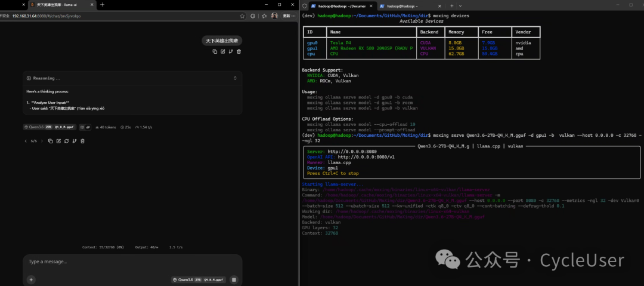Click the Qwen3.6 model badge under response
644x286 pixels.
pos(50,127)
